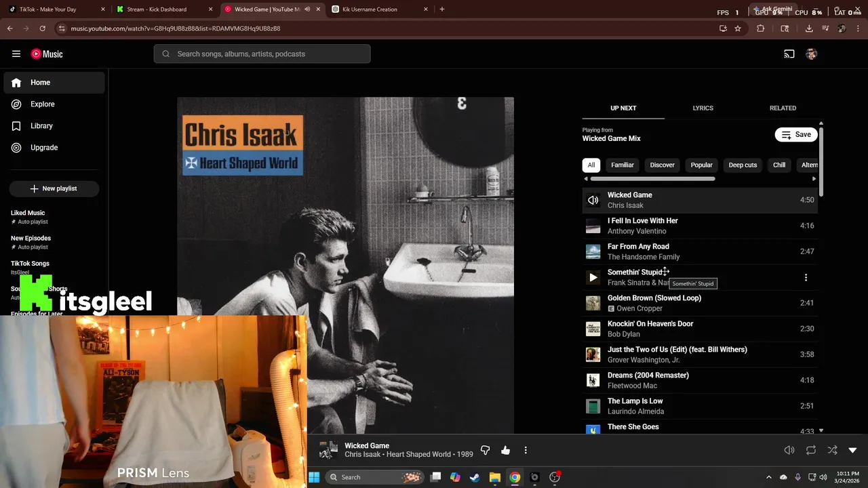Reload the page in Chrome
Image resolution: width=868 pixels, height=488 pixels.
click(x=42, y=28)
